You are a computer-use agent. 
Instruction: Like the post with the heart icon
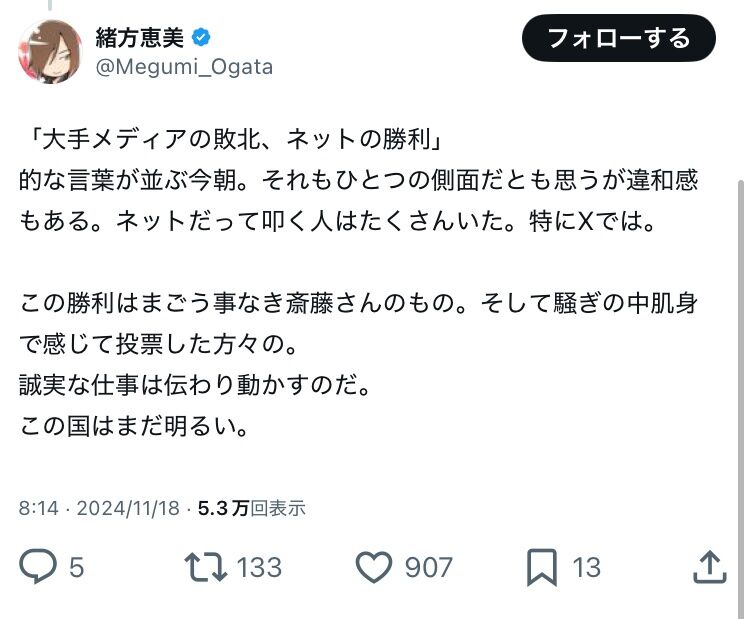point(374,567)
